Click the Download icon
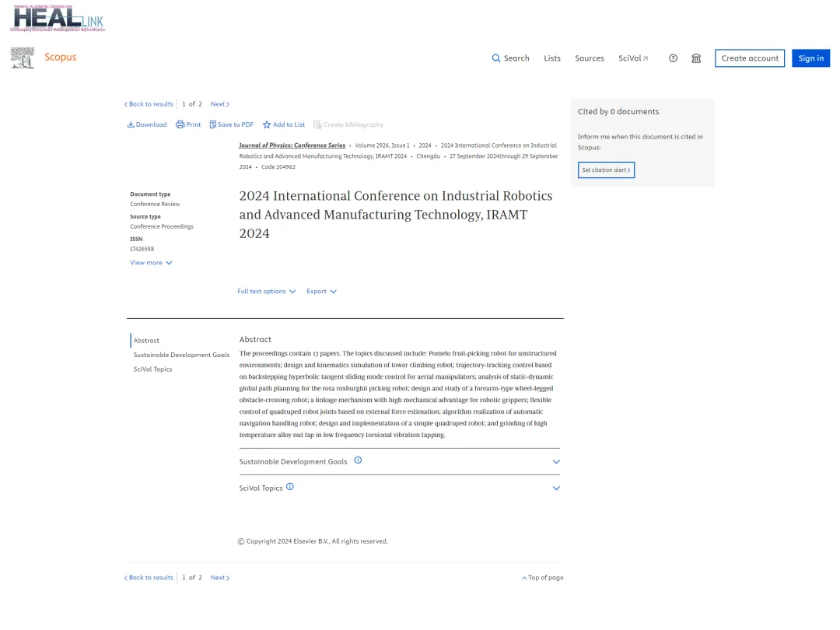 [131, 124]
